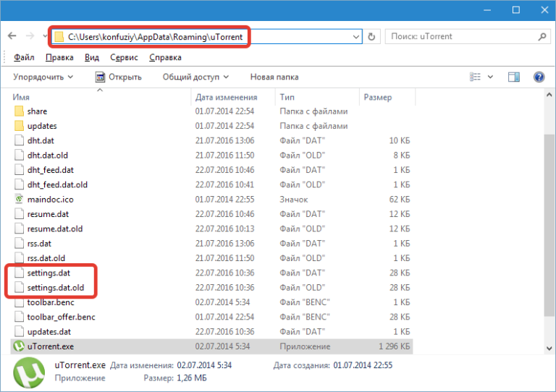Select the rss.dat.old file icon

[x=19, y=258]
